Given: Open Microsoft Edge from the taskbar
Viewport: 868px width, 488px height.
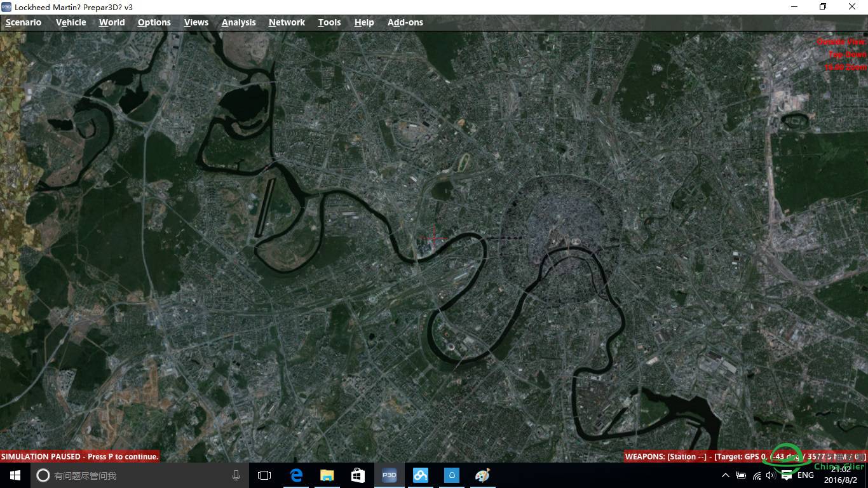Looking at the screenshot, I should pos(296,475).
